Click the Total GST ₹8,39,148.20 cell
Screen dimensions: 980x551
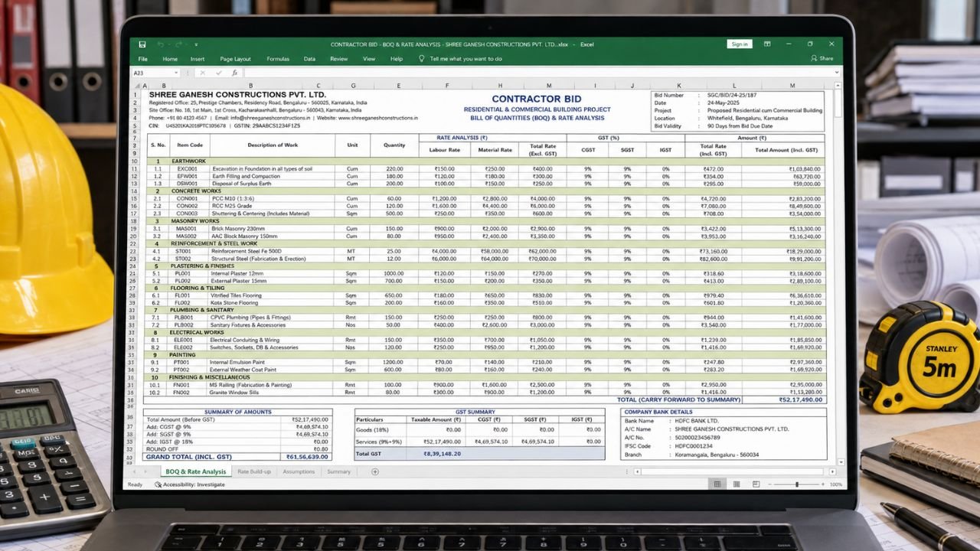443,454
